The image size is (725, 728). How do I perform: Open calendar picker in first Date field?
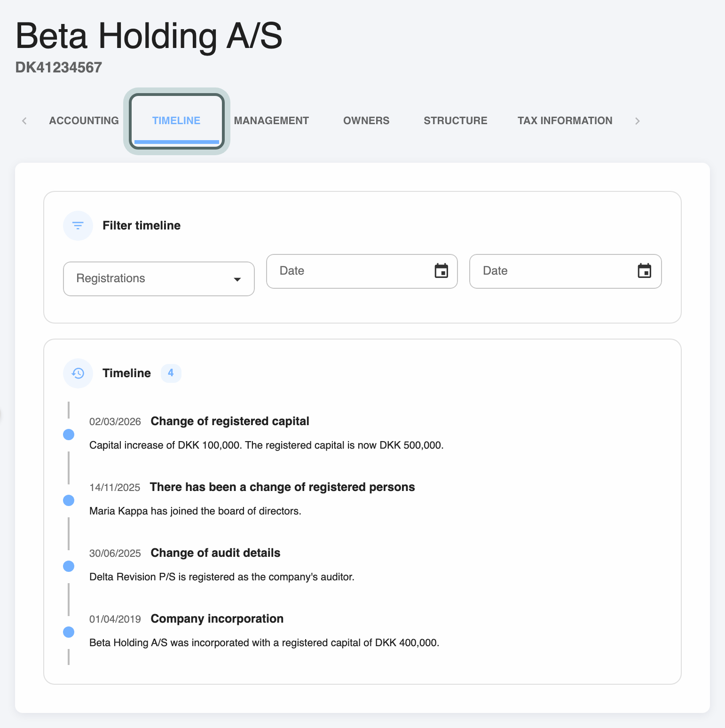(441, 271)
